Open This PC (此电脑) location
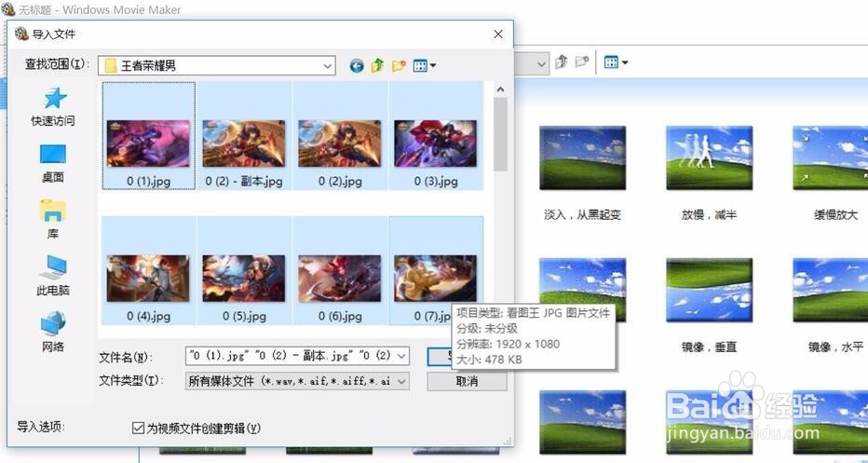 tap(53, 276)
